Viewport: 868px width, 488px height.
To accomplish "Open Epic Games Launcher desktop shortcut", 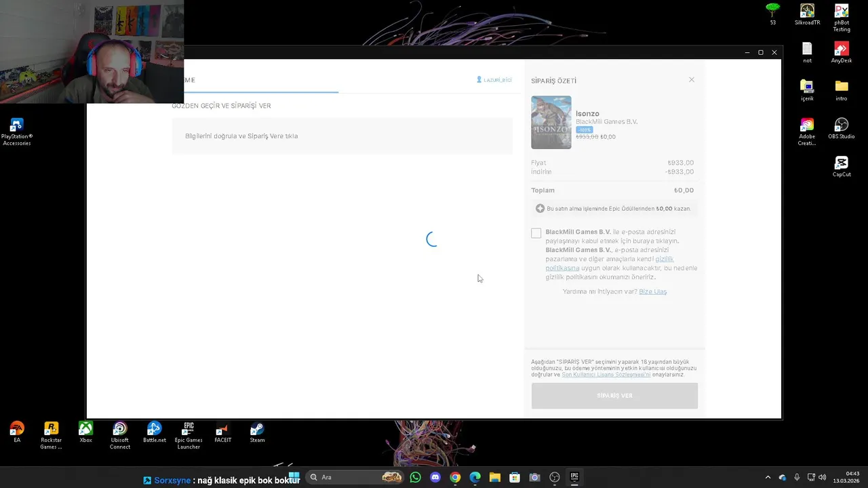I will (x=189, y=435).
